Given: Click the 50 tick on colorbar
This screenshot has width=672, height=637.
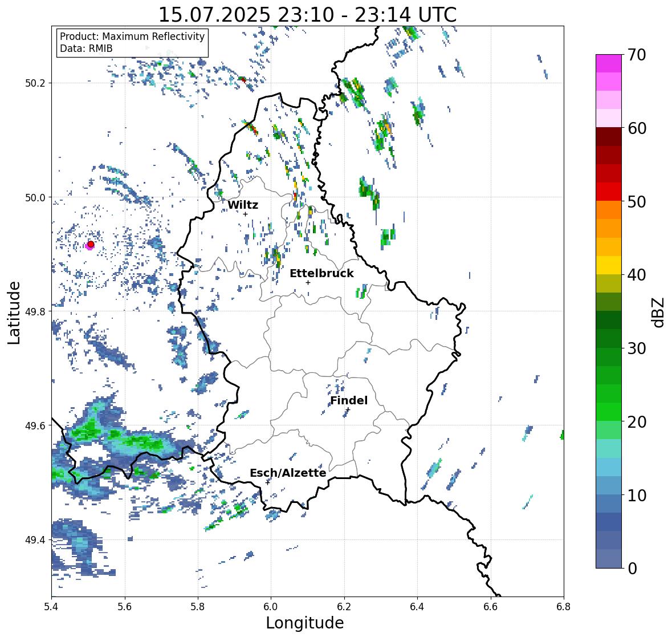Looking at the screenshot, I should pyautogui.click(x=637, y=201).
